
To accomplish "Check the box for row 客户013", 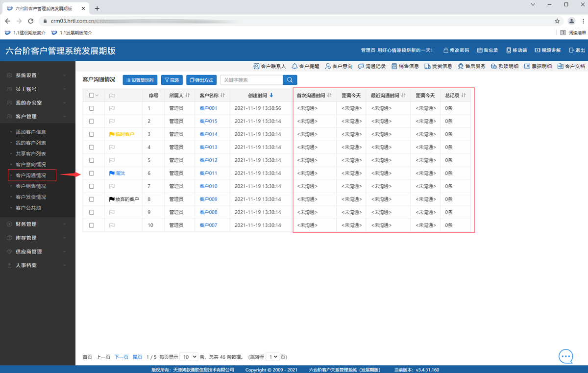I will pos(92,147).
